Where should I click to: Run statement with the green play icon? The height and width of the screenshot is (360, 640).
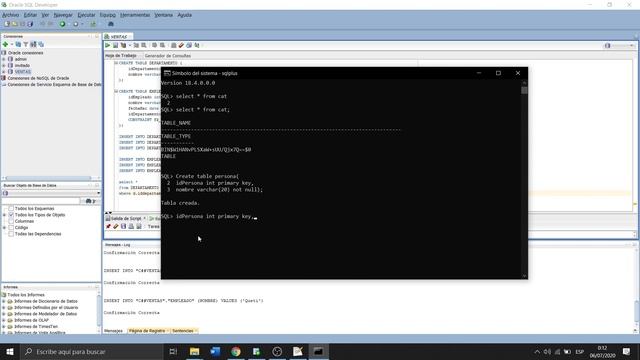pyautogui.click(x=108, y=45)
